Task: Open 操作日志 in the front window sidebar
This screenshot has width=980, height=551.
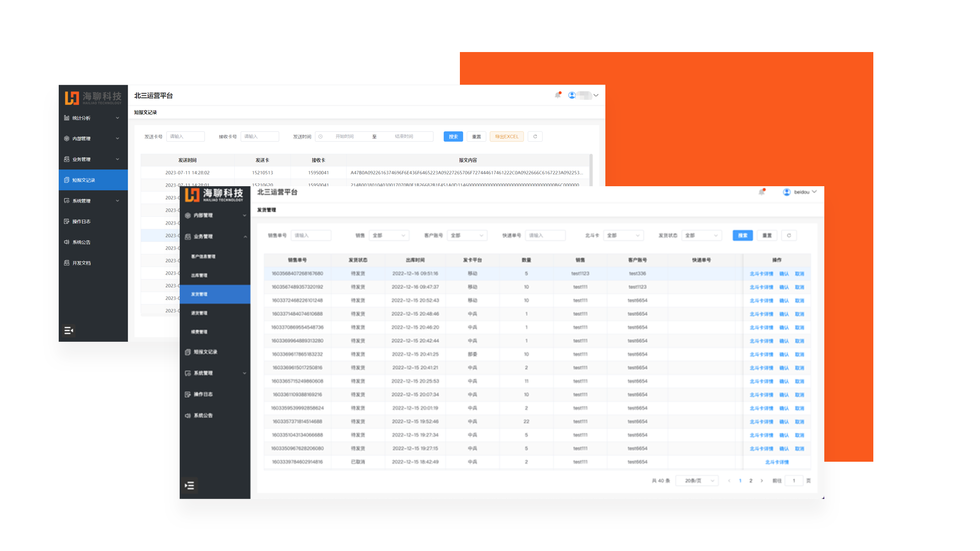Action: [x=203, y=394]
